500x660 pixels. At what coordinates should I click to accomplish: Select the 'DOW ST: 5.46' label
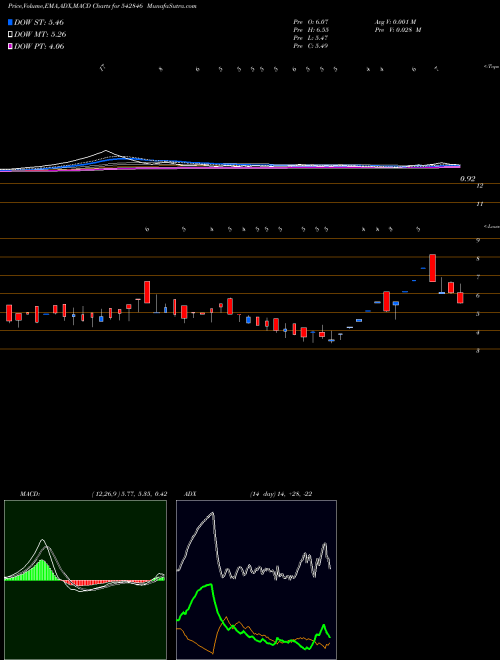pyautogui.click(x=39, y=22)
